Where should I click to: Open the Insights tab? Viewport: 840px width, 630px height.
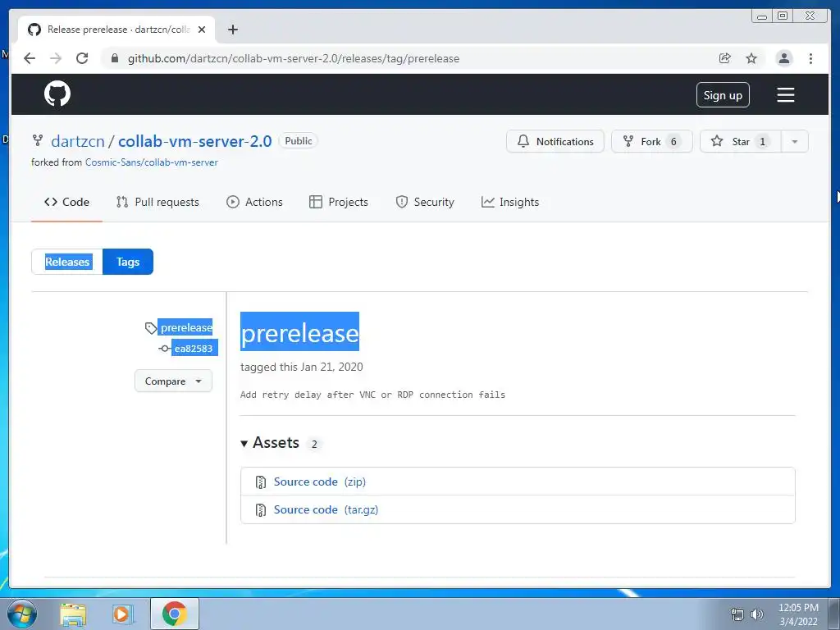[x=510, y=202]
